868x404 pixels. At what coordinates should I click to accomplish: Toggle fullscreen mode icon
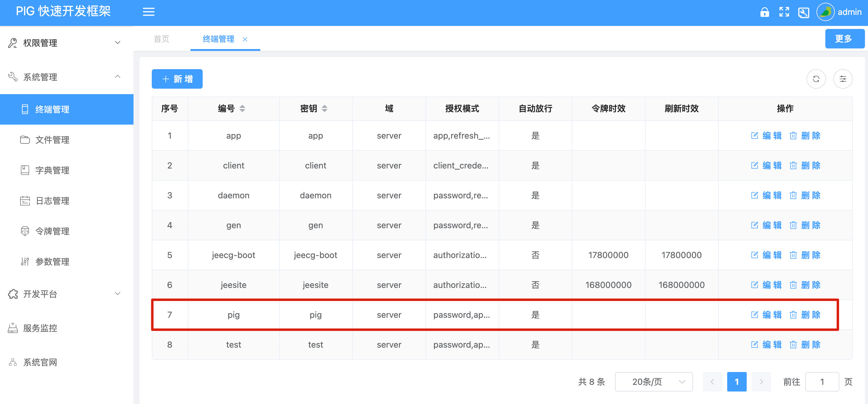coord(784,12)
